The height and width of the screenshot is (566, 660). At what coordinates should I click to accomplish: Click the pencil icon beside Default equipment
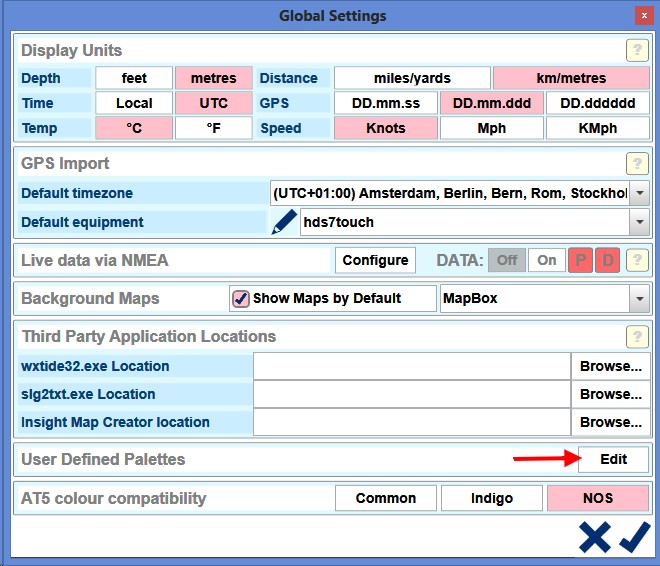point(284,222)
